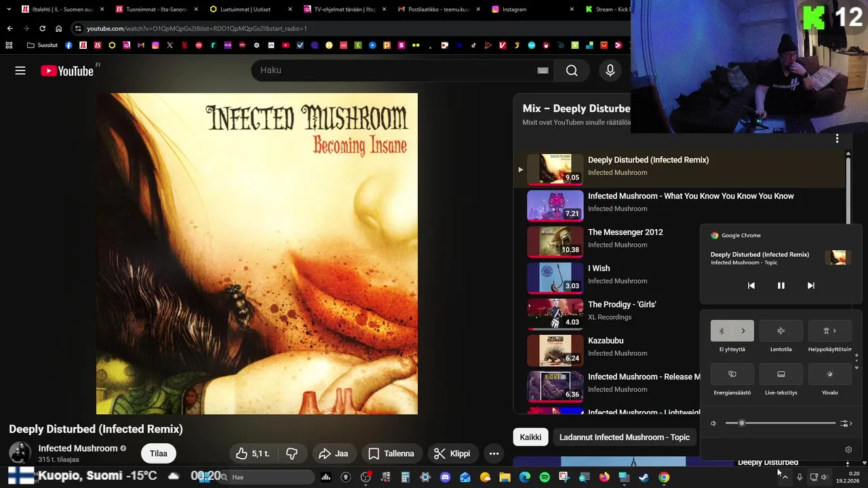Image resolution: width=868 pixels, height=488 pixels.
Task: Show hidden system tray icons chevron
Action: click(785, 477)
